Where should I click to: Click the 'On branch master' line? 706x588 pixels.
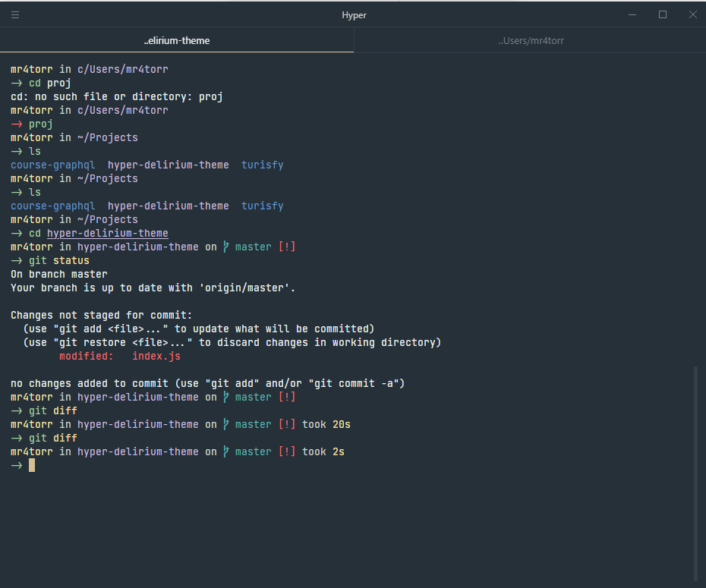59,274
